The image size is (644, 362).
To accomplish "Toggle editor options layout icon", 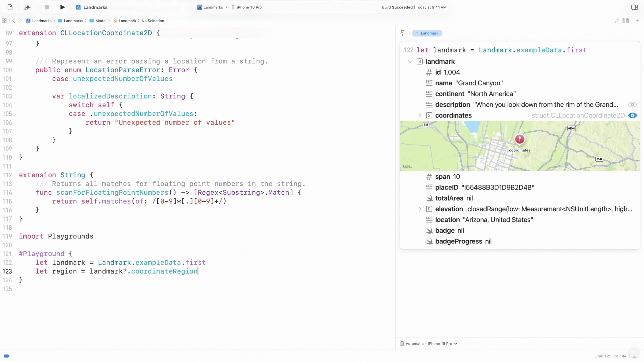I will click(625, 21).
